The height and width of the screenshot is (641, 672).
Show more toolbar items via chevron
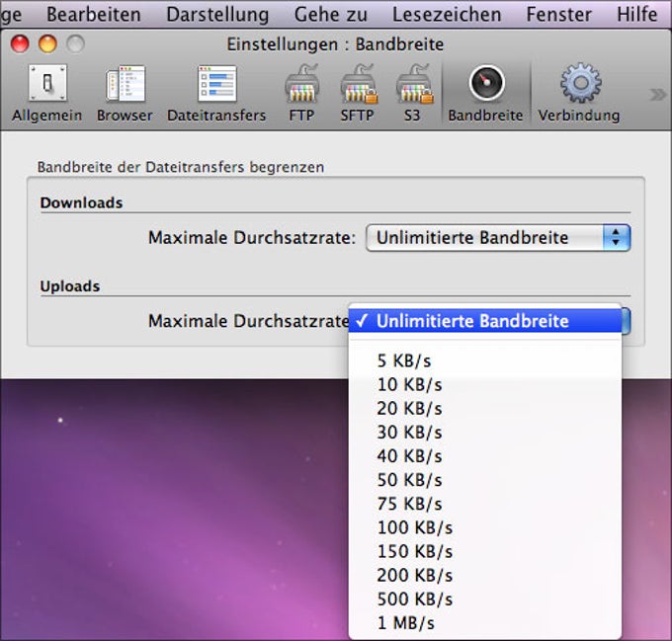point(657,94)
